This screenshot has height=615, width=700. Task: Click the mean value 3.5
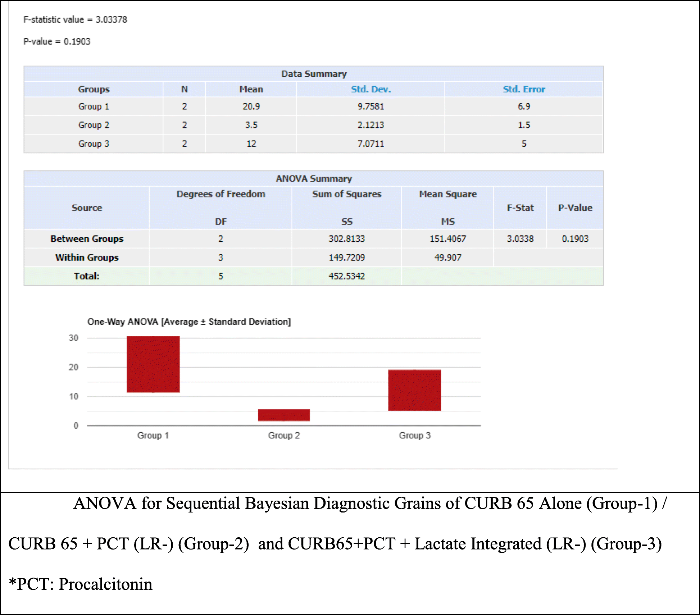click(251, 125)
